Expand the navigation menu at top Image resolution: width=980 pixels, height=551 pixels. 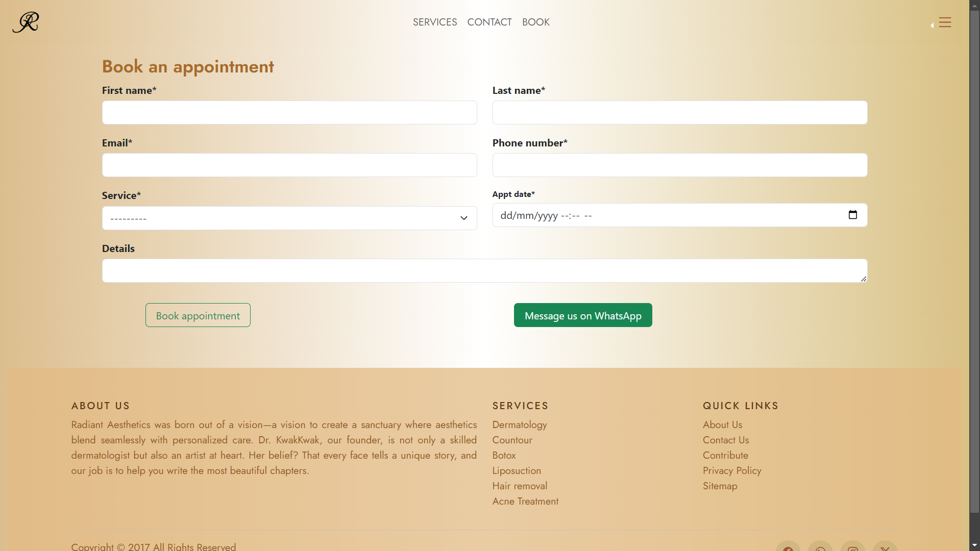coord(945,21)
